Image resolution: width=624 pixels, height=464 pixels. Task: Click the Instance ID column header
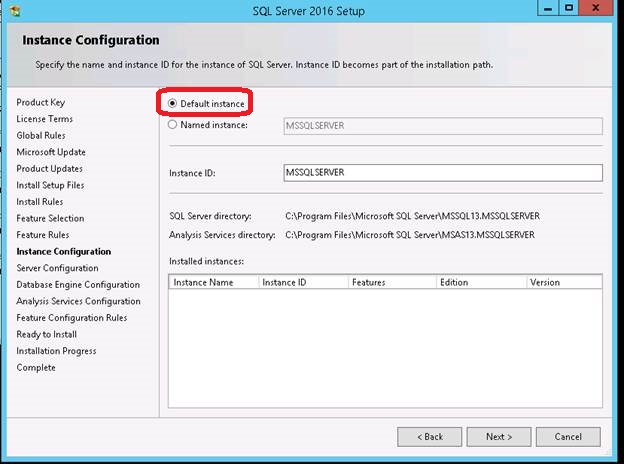tap(304, 282)
